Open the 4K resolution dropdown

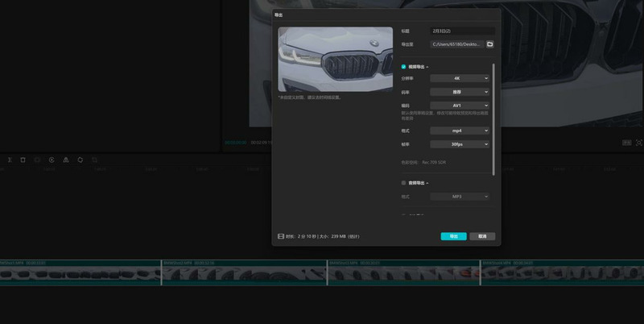(x=460, y=78)
